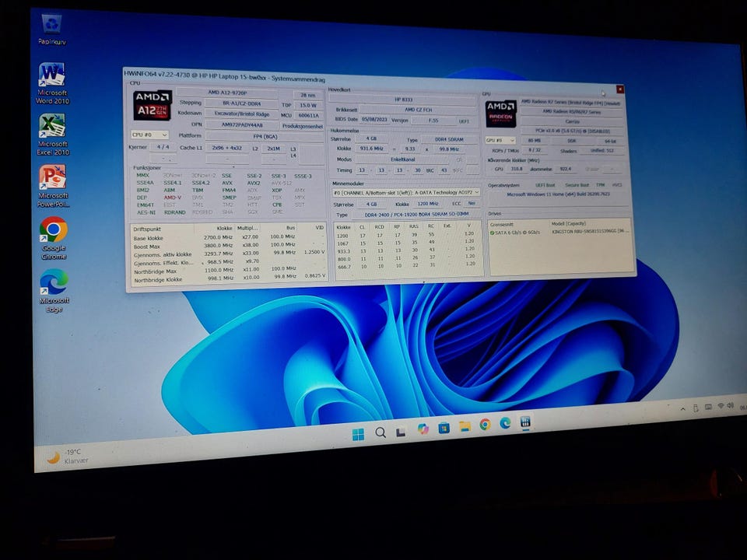Open Microsoft Excel 2010 desktop shortcut
The width and height of the screenshot is (747, 560).
(52, 126)
